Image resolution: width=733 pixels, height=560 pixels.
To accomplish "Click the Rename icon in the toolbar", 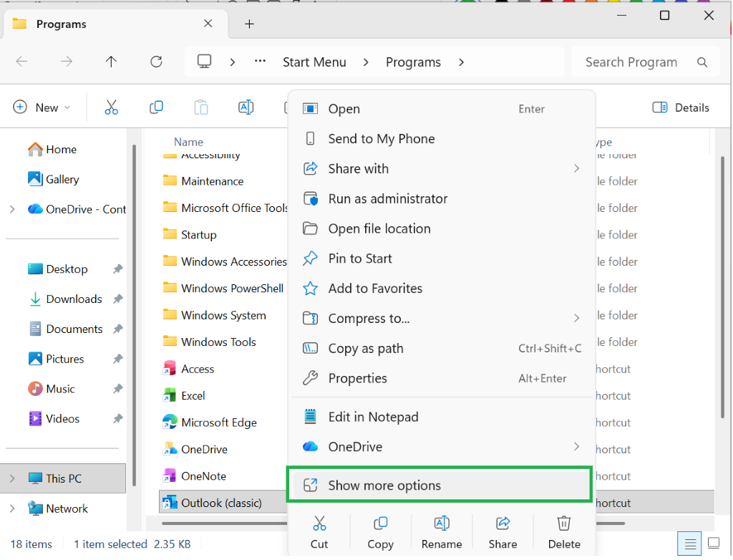I will (x=246, y=107).
